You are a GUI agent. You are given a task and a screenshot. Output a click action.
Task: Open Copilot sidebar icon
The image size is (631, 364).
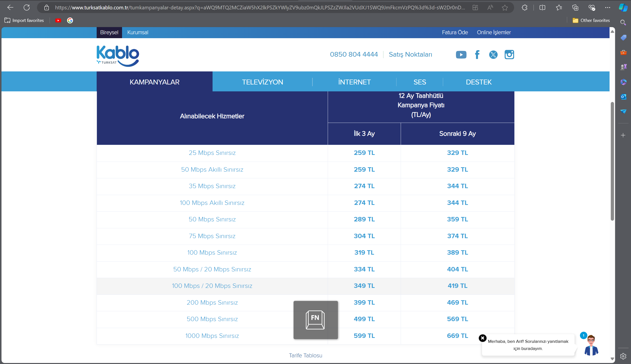(x=623, y=7)
